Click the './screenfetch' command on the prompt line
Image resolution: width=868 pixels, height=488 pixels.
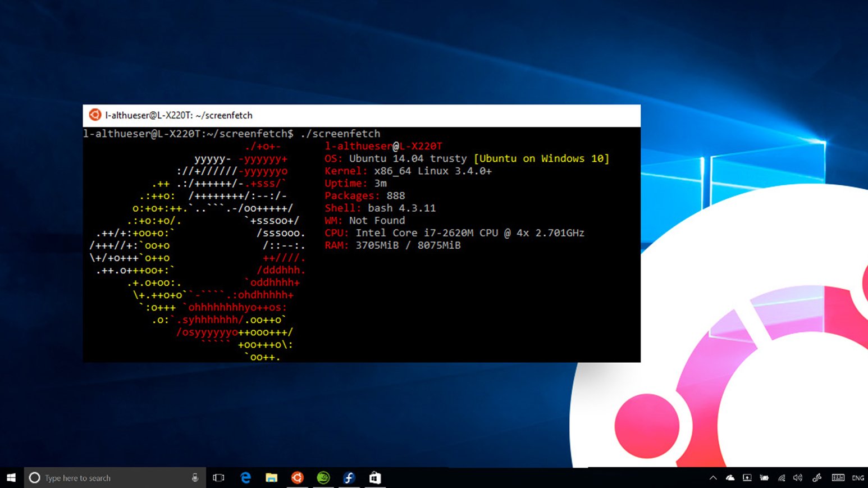click(340, 134)
